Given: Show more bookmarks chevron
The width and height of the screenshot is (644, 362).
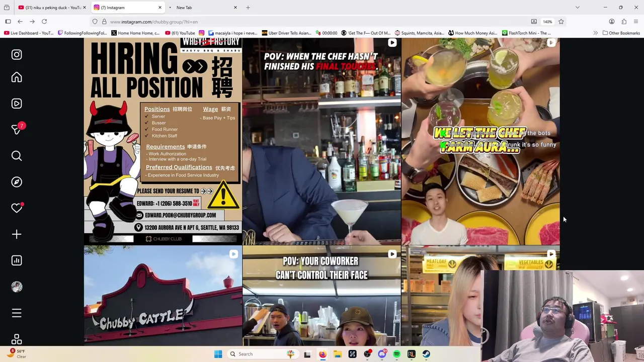Looking at the screenshot, I should point(595,33).
